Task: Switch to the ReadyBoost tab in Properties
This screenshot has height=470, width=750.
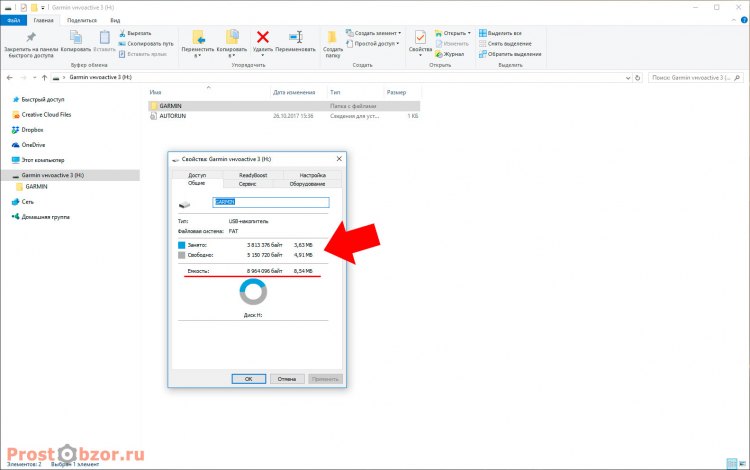Action: click(253, 175)
